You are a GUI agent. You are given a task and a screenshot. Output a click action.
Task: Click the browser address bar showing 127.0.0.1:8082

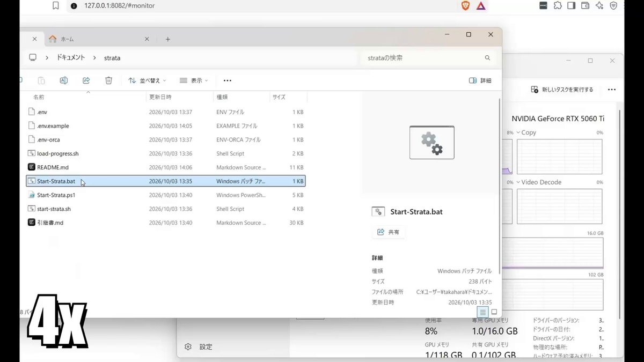[x=260, y=5]
